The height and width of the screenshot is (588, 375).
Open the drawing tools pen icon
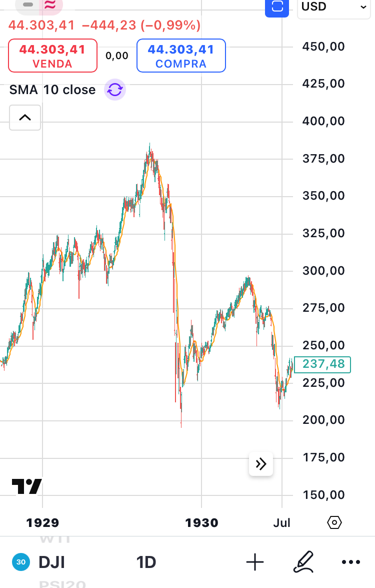[x=303, y=561]
